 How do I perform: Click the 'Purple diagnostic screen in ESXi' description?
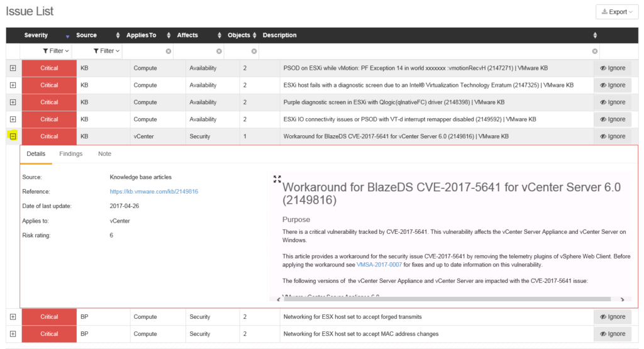point(394,102)
